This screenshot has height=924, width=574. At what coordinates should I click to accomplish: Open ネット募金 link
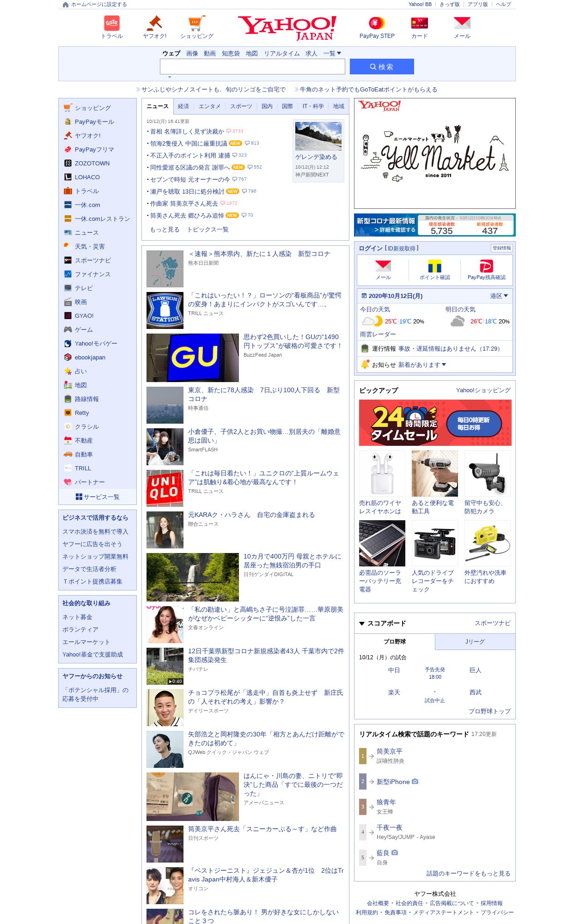pos(77,617)
